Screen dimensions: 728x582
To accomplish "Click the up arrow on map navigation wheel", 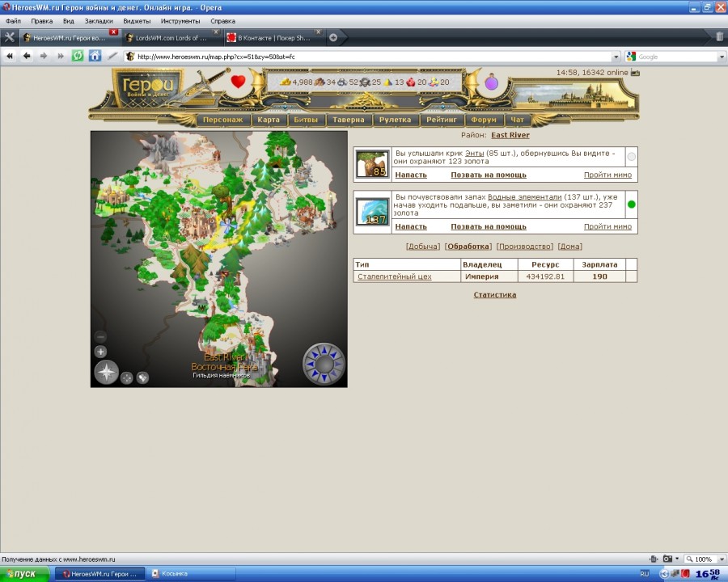I will click(324, 349).
